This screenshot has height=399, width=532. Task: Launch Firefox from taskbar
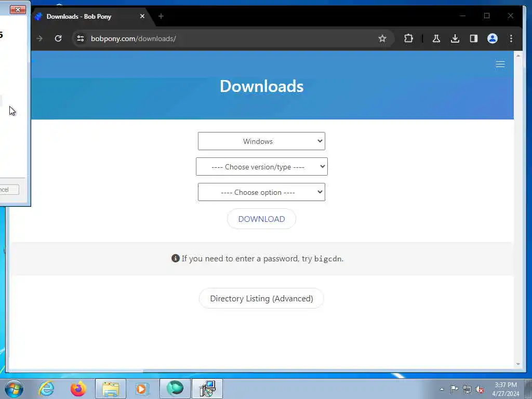[78, 389]
